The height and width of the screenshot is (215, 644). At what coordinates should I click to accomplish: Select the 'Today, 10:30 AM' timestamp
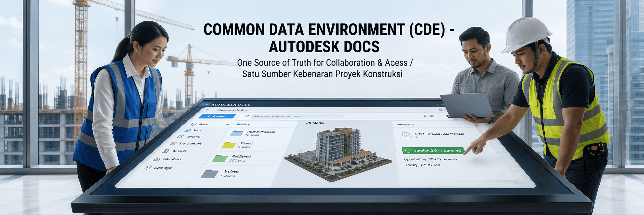tap(423, 165)
